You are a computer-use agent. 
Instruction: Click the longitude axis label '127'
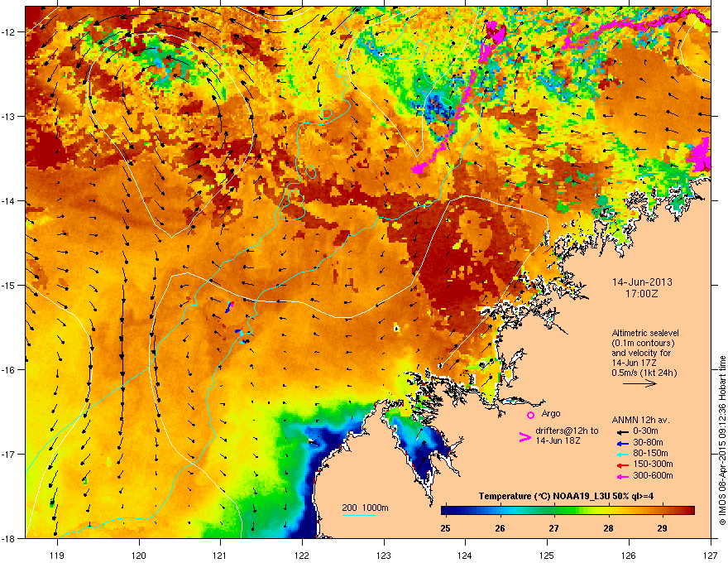(x=711, y=555)
